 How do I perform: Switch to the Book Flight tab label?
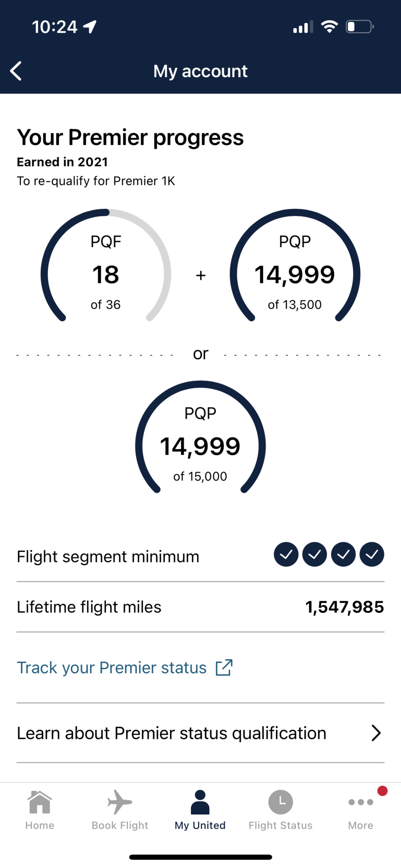click(120, 825)
